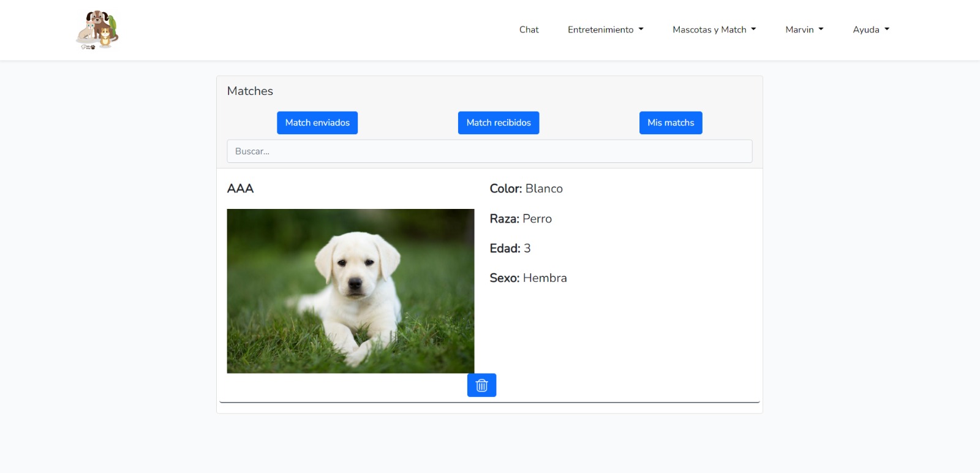Screen dimensions: 980x473
Task: Click the caret arrow beside Ayuda
Action: coord(887,29)
